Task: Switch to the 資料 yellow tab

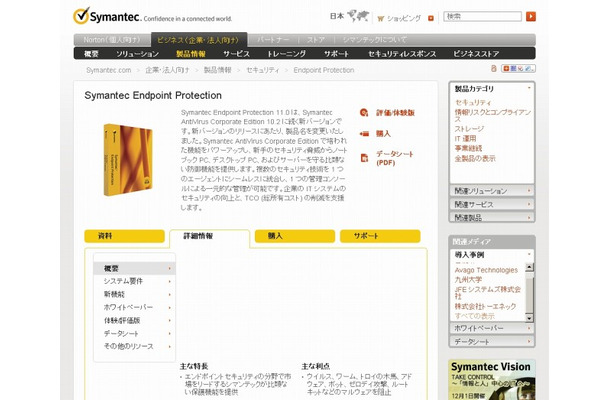Action: [124, 236]
